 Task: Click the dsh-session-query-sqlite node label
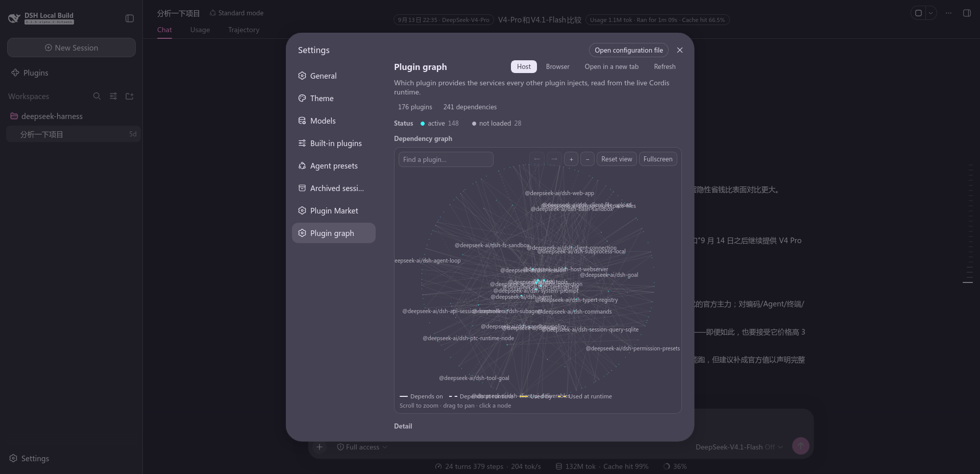590,329
